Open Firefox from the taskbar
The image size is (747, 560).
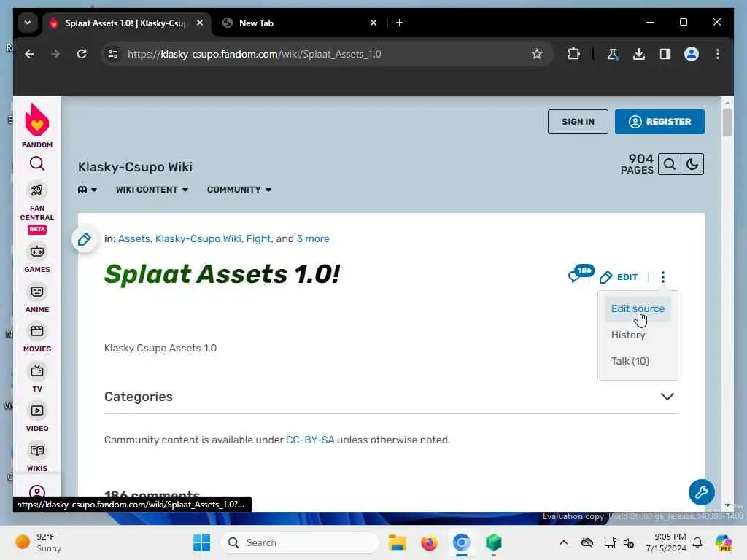click(429, 542)
